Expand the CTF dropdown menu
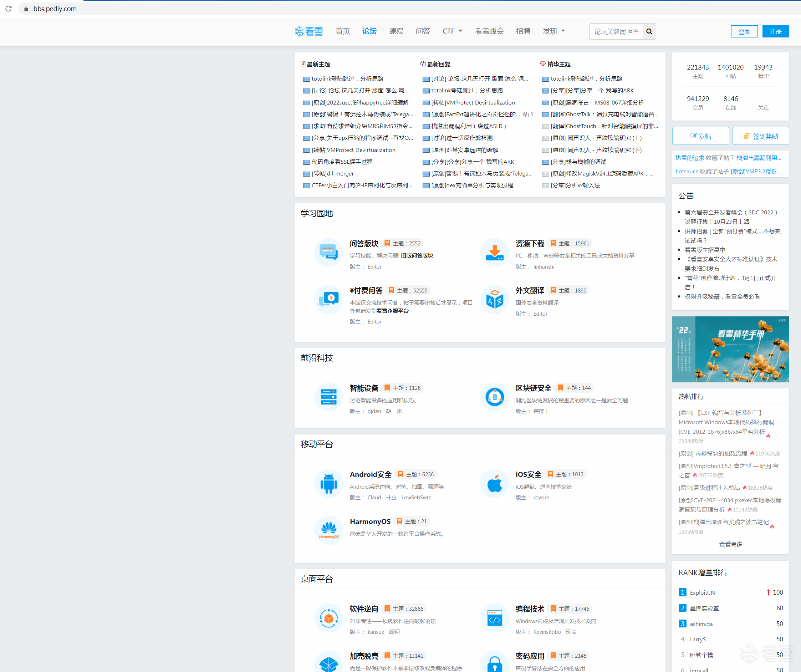The width and height of the screenshot is (801, 672). pyautogui.click(x=452, y=31)
